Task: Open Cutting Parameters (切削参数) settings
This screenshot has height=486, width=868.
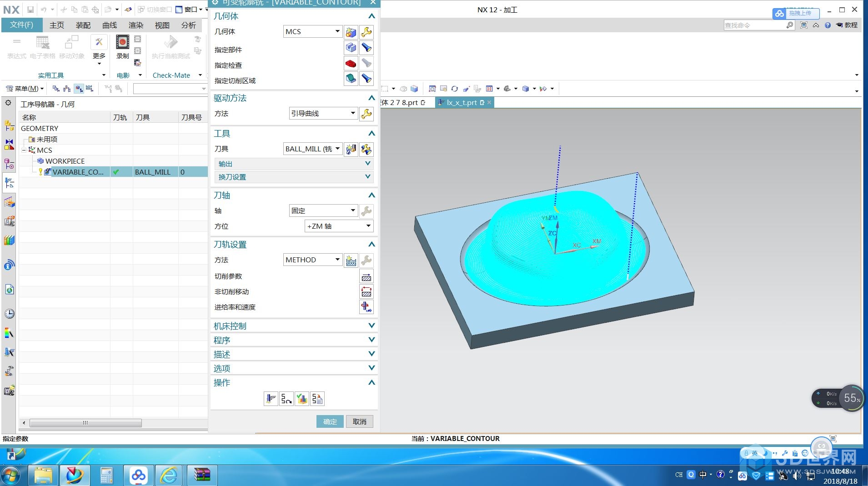Action: pos(366,276)
